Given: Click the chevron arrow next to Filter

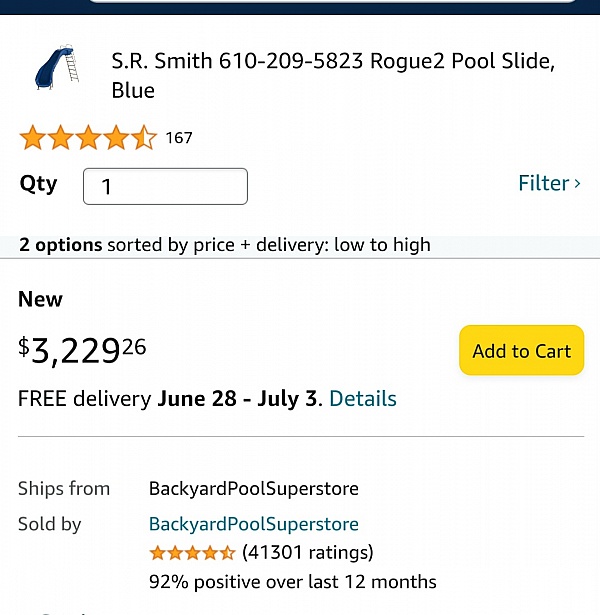Looking at the screenshot, I should tap(577, 183).
